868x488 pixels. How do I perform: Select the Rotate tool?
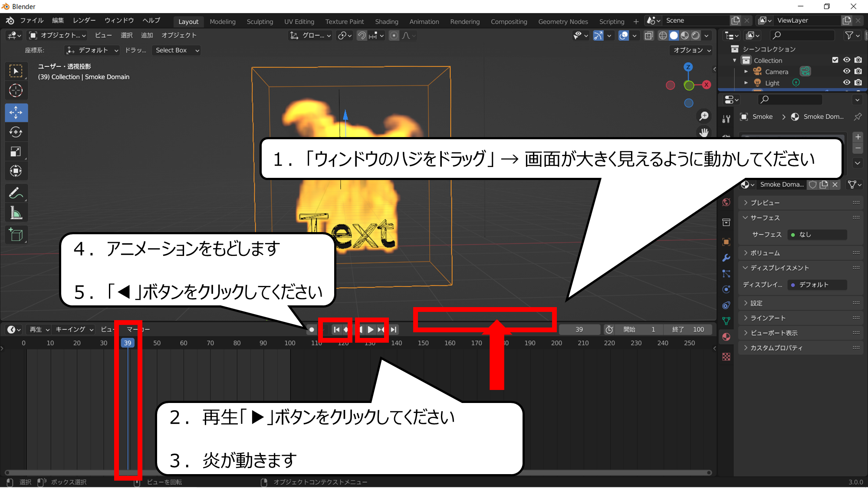16,132
